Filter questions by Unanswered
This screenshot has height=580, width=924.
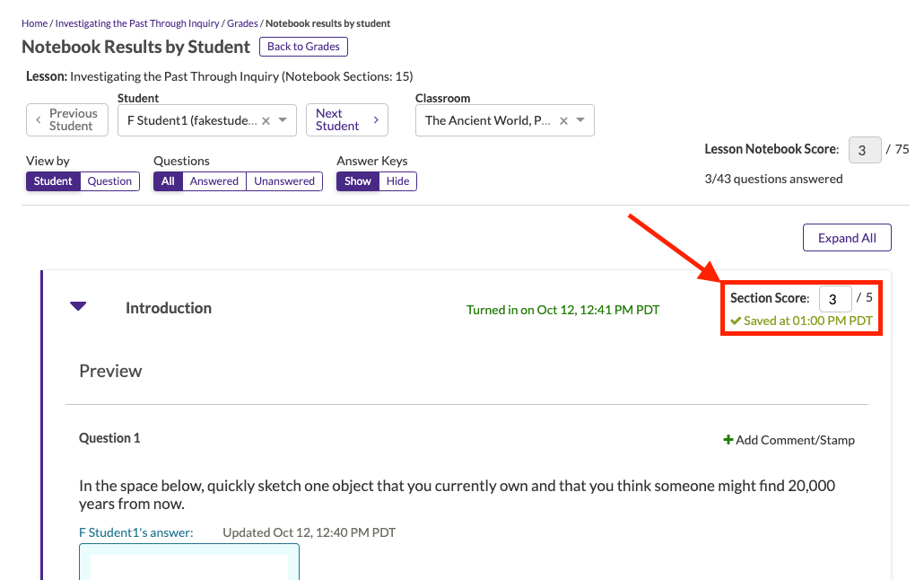point(283,181)
